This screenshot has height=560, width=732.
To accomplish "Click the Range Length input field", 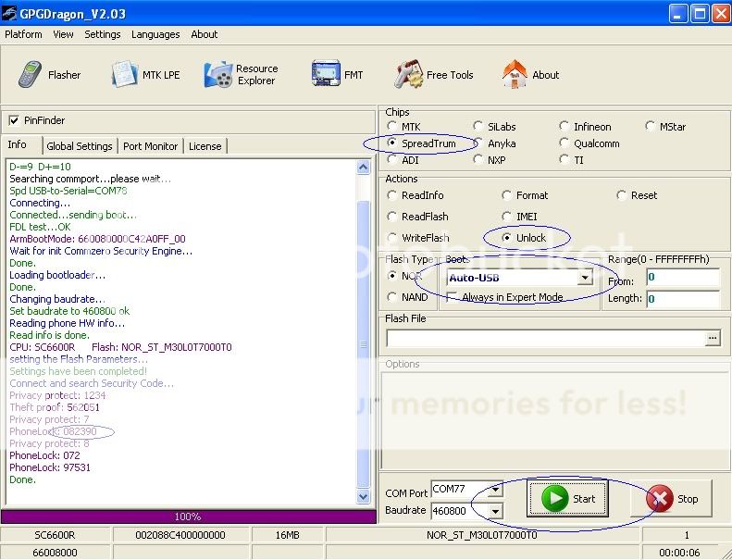I will (683, 299).
